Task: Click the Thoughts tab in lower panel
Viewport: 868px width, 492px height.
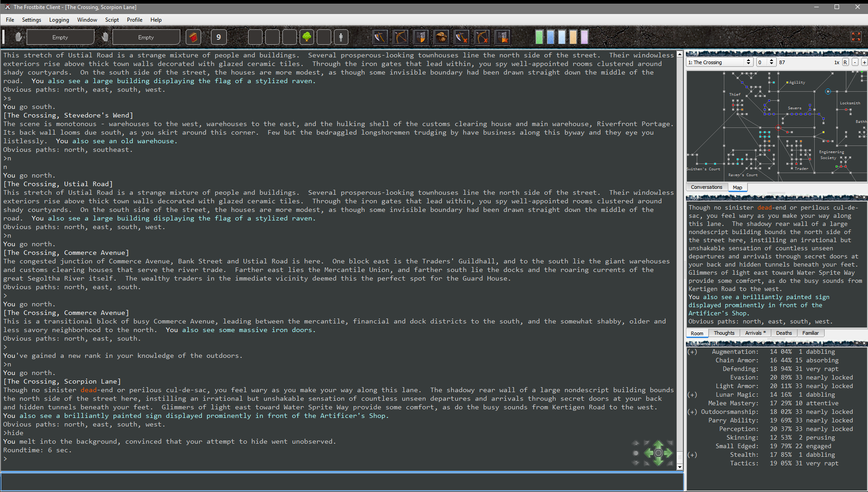Action: tap(723, 333)
